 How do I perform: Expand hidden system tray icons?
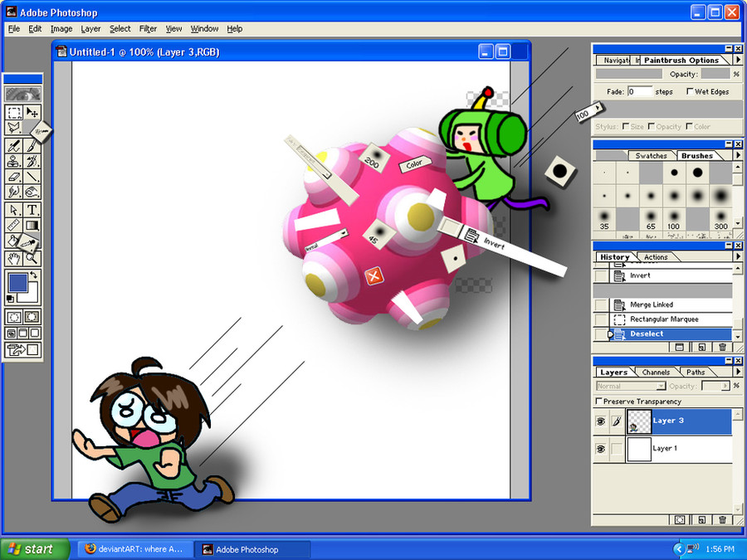[x=678, y=549]
